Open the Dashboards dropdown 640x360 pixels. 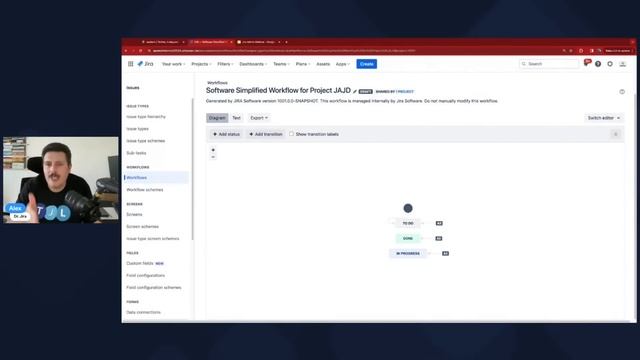click(x=253, y=64)
